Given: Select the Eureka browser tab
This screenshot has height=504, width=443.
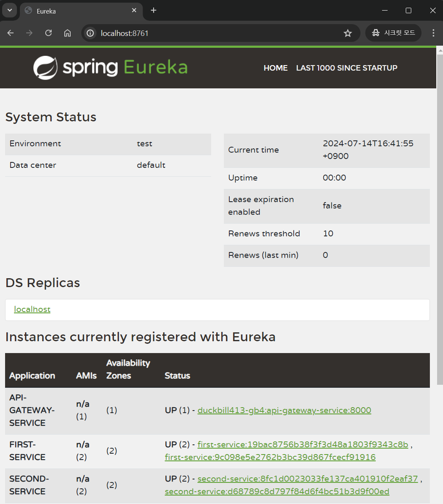Looking at the screenshot, I should [x=81, y=11].
